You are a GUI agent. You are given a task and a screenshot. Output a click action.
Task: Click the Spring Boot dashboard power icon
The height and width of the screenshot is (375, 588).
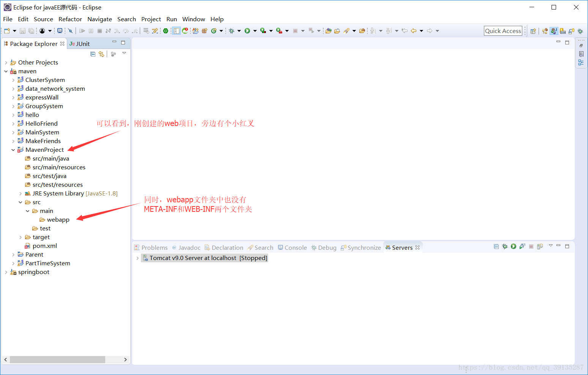(166, 31)
